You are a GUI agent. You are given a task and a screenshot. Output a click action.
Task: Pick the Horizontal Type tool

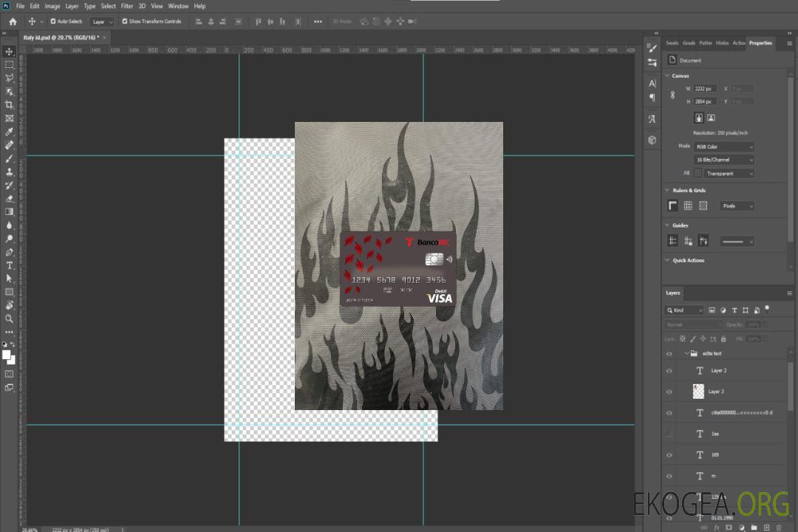pyautogui.click(x=10, y=265)
